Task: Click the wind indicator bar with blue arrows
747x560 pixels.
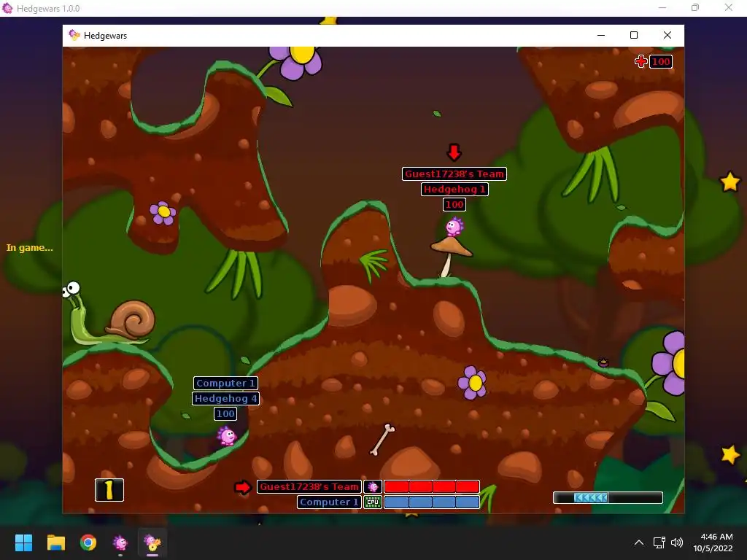Action: click(x=608, y=497)
